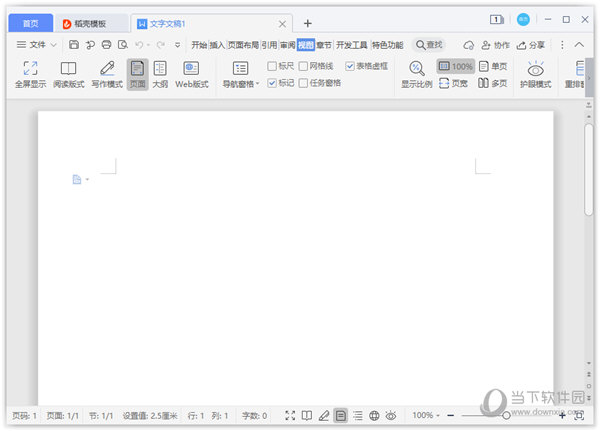Enable the 标尺 ruler checkbox
Screen dimensions: 600x431
click(273, 66)
